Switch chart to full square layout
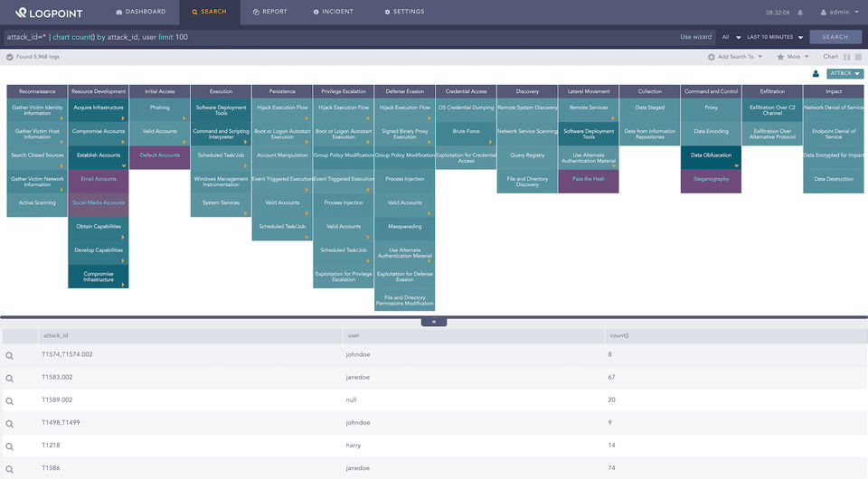This screenshot has width=868, height=479. coord(858,57)
